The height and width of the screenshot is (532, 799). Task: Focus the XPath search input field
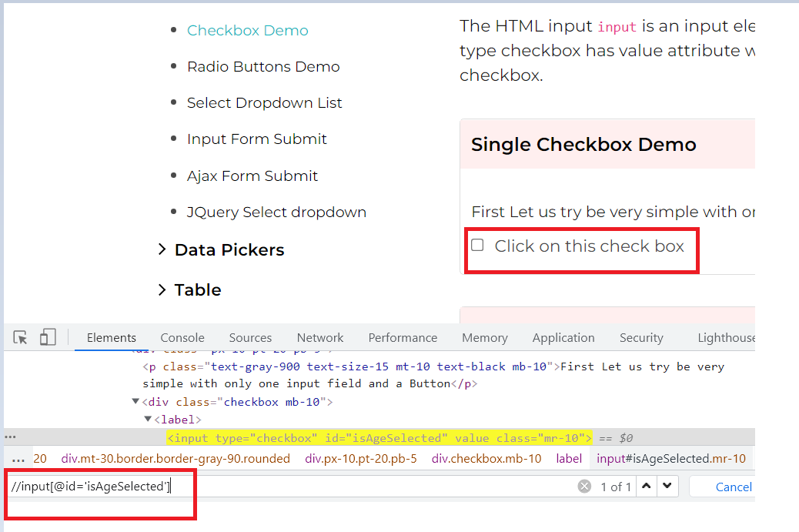coord(290,487)
